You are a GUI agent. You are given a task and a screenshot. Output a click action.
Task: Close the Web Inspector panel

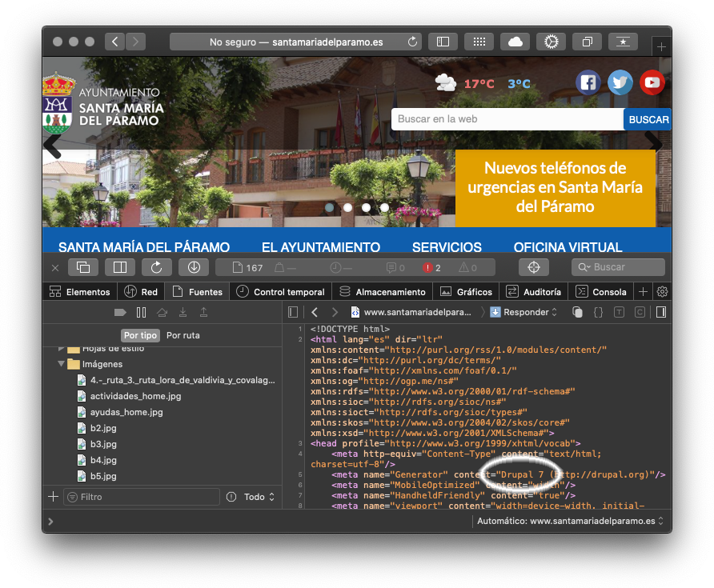click(55, 268)
